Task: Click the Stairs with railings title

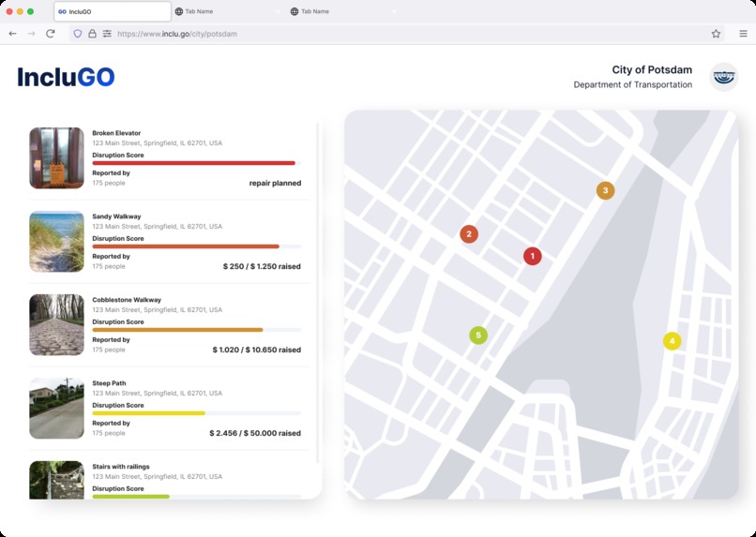Action: pos(121,466)
